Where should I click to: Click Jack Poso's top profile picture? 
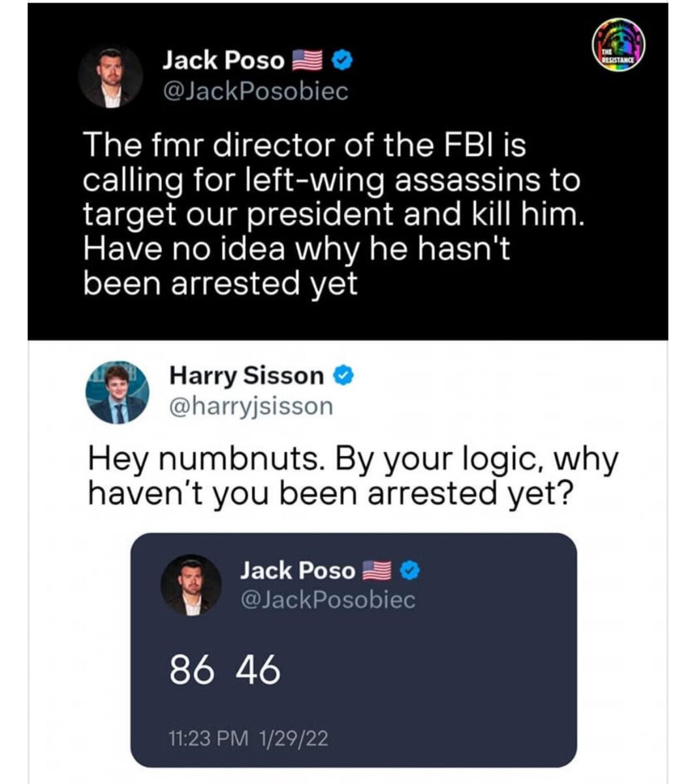click(111, 77)
